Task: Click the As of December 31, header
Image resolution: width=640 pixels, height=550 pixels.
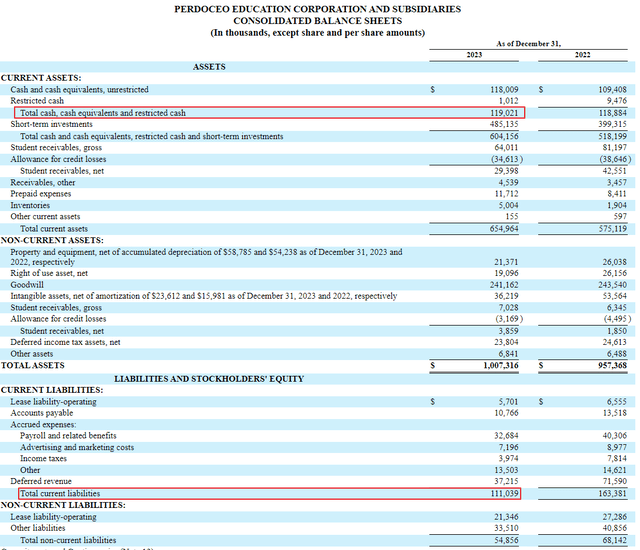Action: (529, 44)
